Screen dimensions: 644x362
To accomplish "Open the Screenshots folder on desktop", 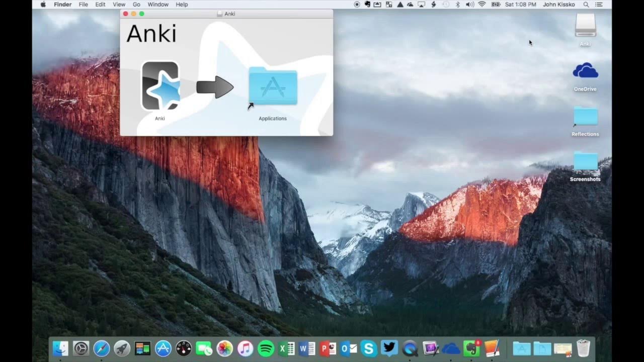I will [x=585, y=161].
